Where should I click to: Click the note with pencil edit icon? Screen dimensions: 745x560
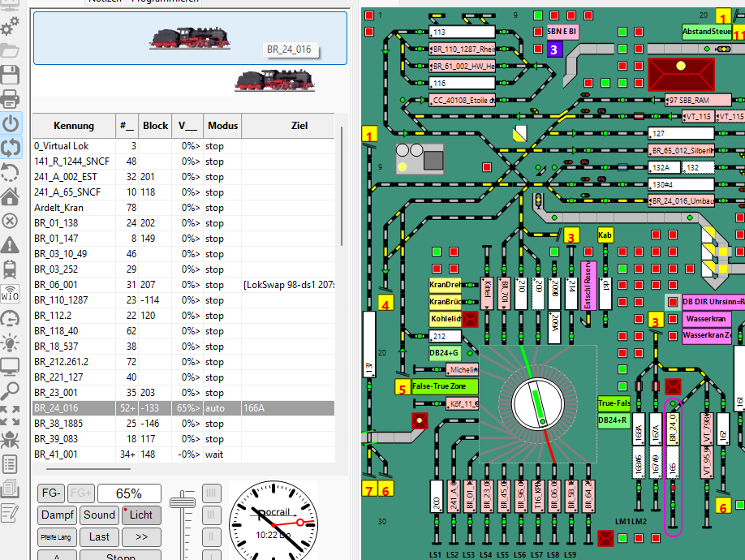[x=10, y=513]
